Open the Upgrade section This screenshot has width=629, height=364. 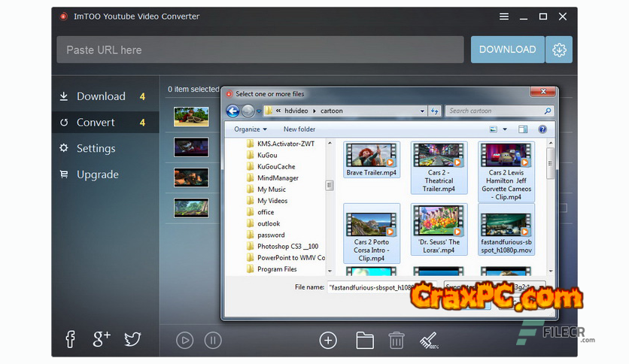pyautogui.click(x=97, y=174)
